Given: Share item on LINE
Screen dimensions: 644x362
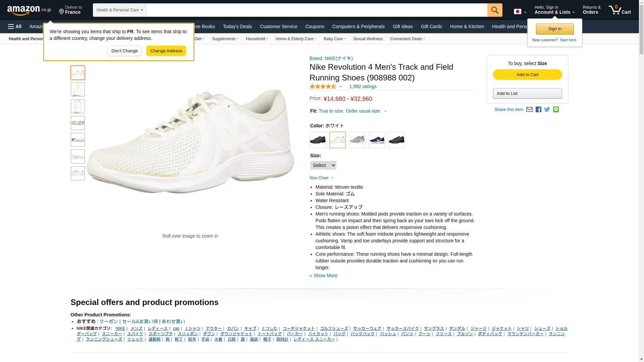Looking at the screenshot, I should click(x=556, y=110).
